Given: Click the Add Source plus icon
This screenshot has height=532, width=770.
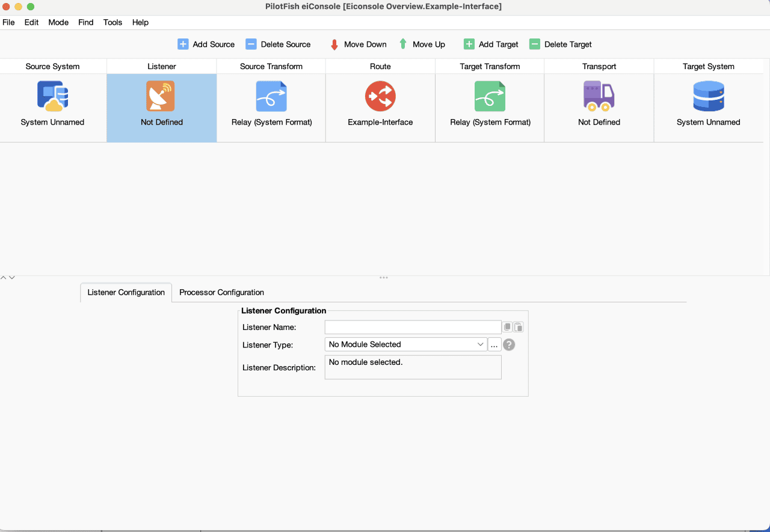Looking at the screenshot, I should click(x=183, y=44).
